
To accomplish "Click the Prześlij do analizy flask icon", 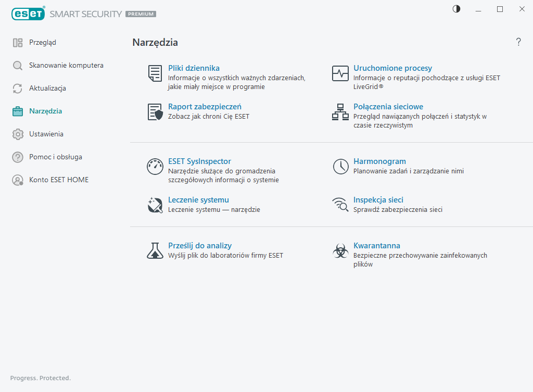I will (155, 251).
